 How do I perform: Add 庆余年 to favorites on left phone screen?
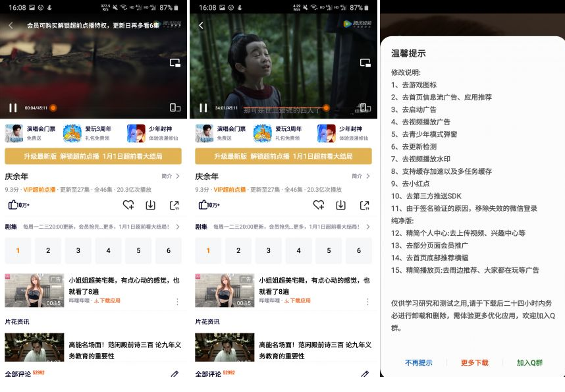point(128,205)
